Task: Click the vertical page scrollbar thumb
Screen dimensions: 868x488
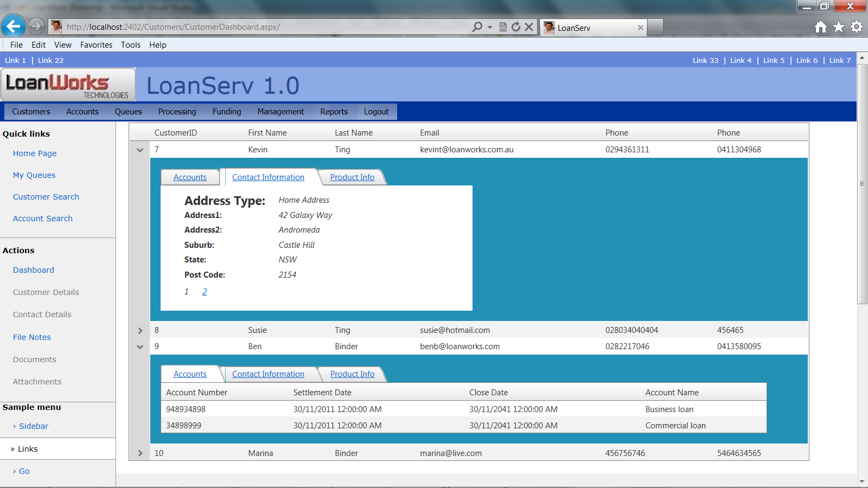Action: tap(862, 184)
